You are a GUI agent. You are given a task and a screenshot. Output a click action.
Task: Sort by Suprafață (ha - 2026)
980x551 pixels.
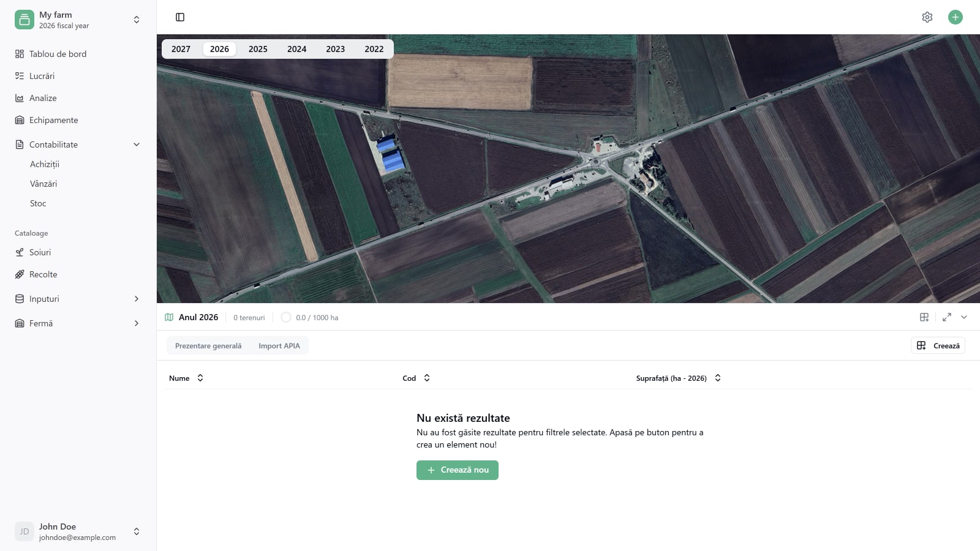point(679,378)
